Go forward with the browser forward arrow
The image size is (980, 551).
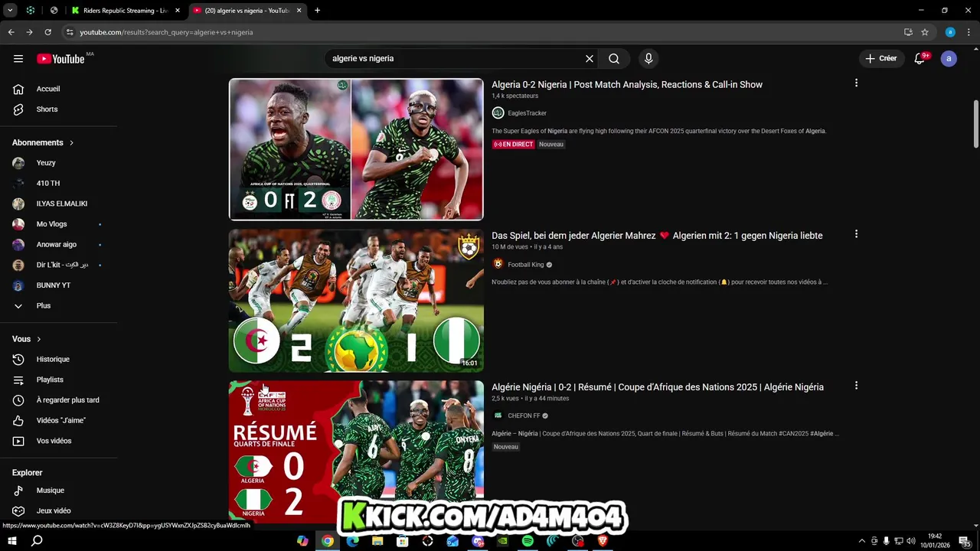(29, 32)
